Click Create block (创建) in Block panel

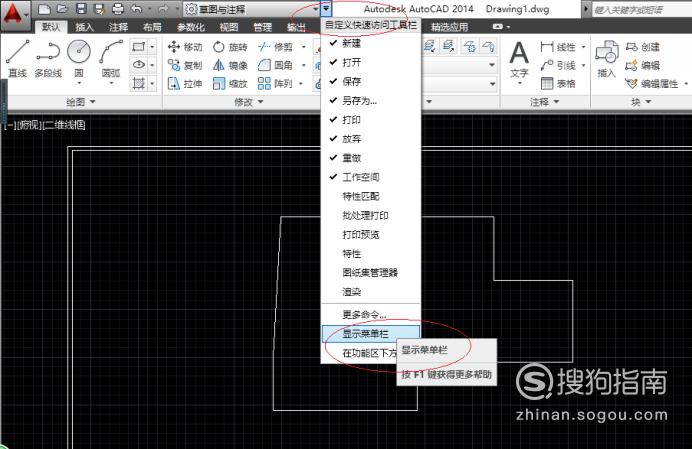coord(643,47)
